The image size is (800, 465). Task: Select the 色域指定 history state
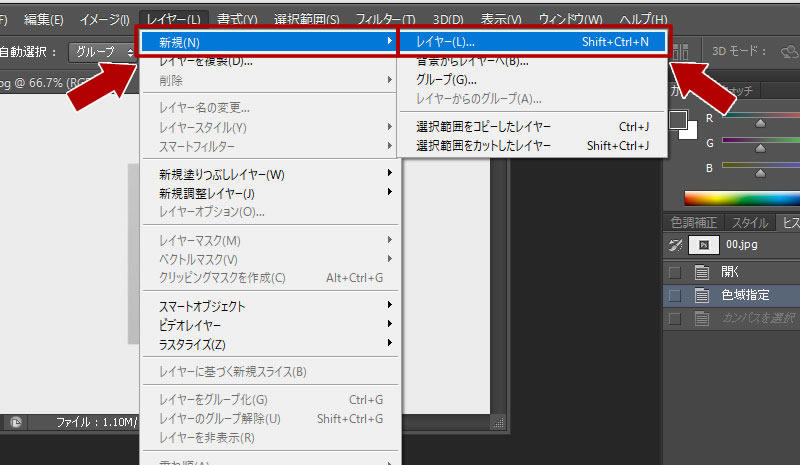pyautogui.click(x=732, y=295)
